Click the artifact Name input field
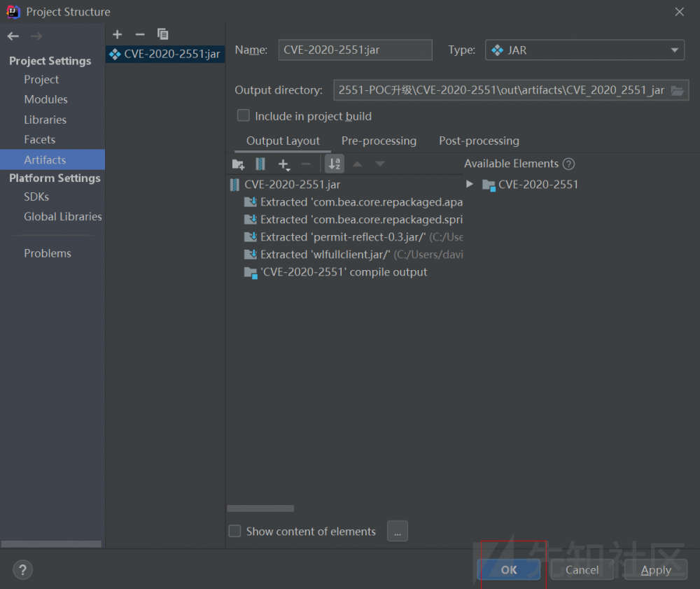This screenshot has height=589, width=700. [x=356, y=50]
